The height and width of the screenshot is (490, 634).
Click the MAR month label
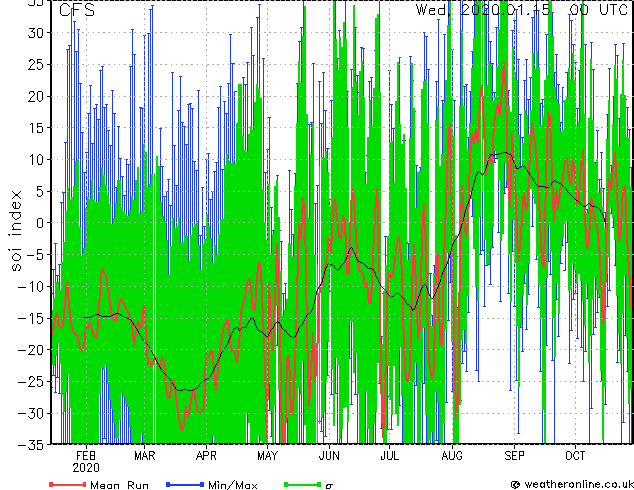(x=144, y=456)
